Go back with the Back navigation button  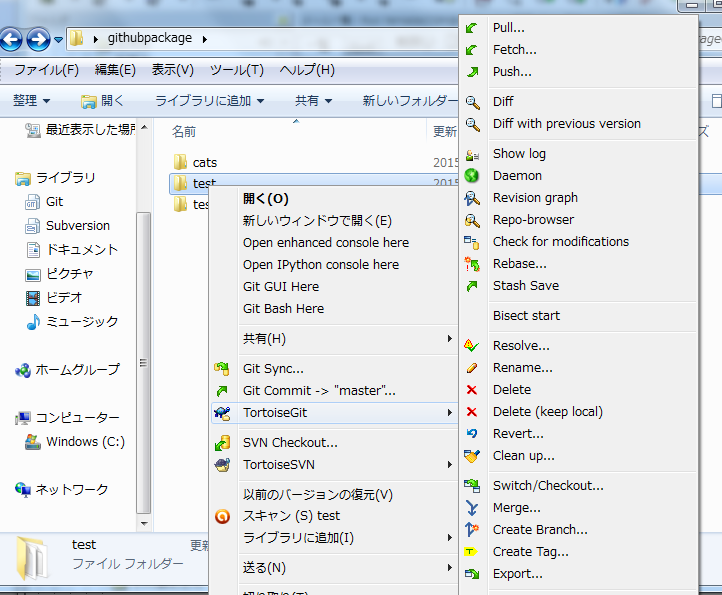coord(11,40)
